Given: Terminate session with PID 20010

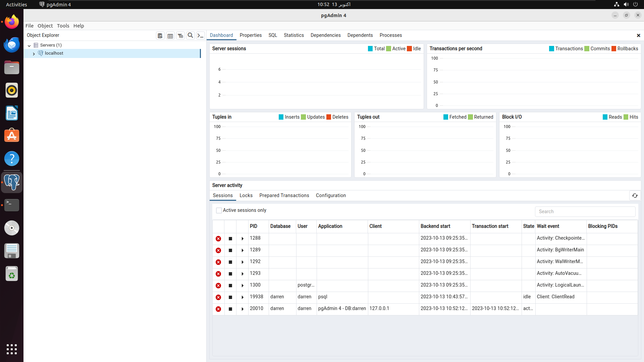Looking at the screenshot, I should pos(218,309).
